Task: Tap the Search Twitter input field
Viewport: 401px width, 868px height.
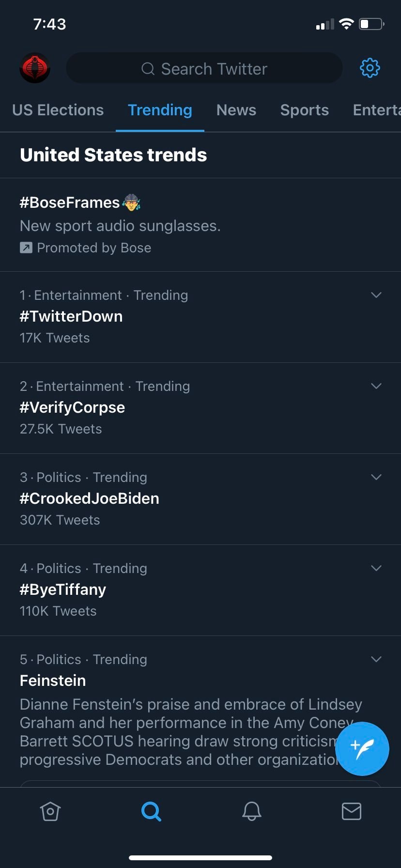Action: pyautogui.click(x=204, y=69)
